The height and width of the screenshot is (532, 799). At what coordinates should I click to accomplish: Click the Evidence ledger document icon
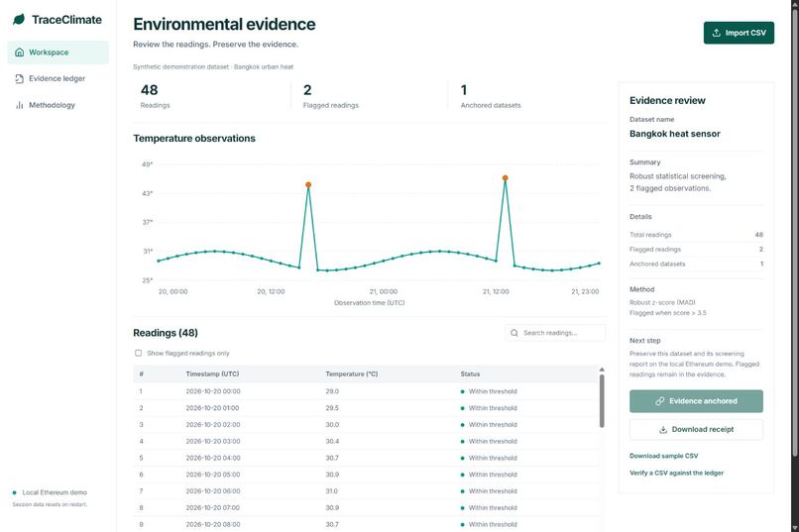pos(20,79)
